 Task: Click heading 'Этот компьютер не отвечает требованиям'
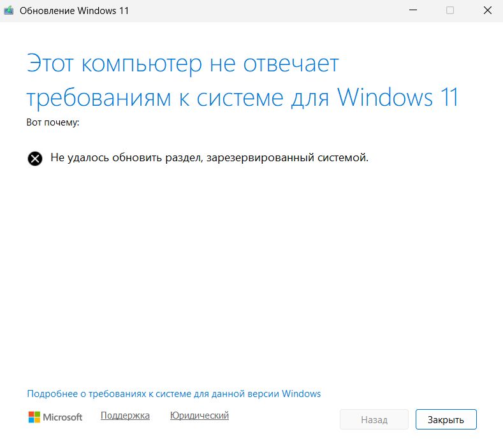(x=242, y=80)
